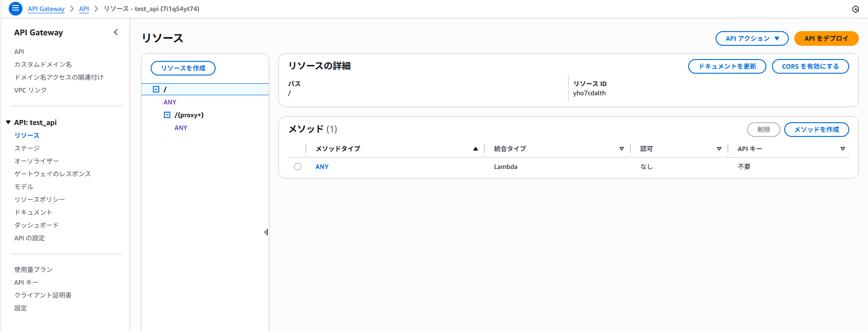Open ドメイン名アクセスの関連付け in navigation
Viewport: 868px width, 331px height.
pyautogui.click(x=59, y=77)
